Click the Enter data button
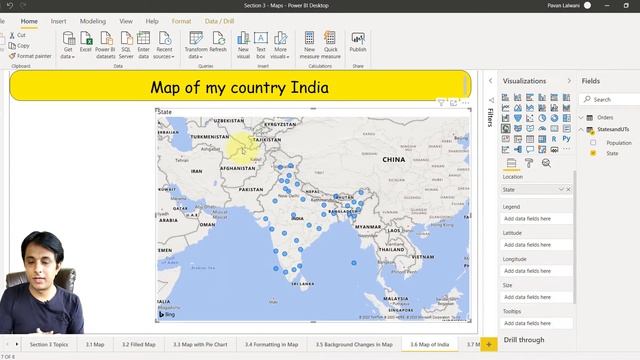The image size is (640, 360). coord(143,45)
